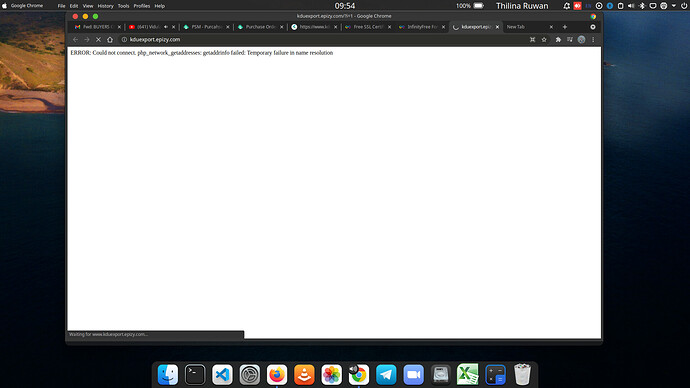The height and width of the screenshot is (388, 690).
Task: Close the Fwd: BUYERS Gmail tab
Action: pos(119,27)
